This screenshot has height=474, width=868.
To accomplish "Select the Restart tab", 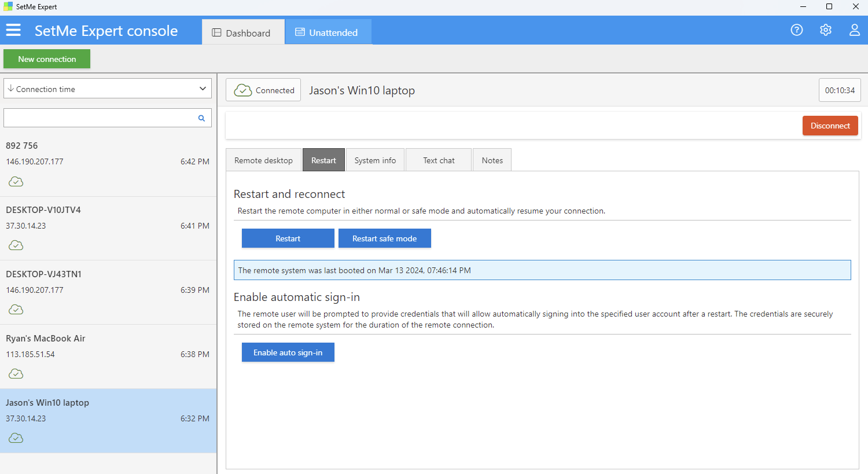I will (x=323, y=160).
